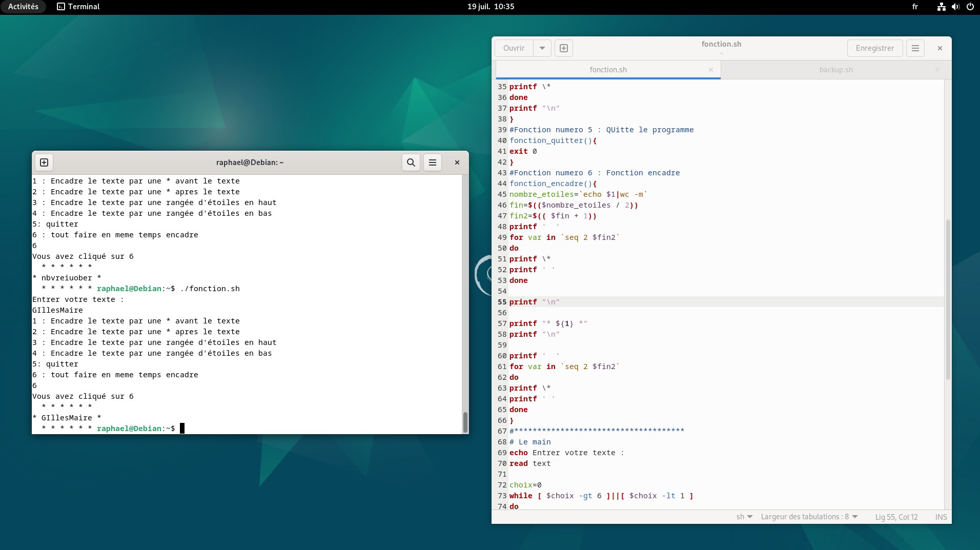Expand the recent files arrow beside Ouvrir
Image resolution: width=980 pixels, height=550 pixels.
[542, 48]
